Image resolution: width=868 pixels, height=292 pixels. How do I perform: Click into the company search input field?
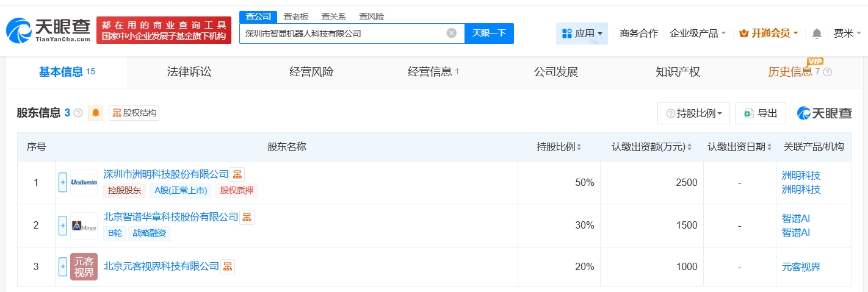pos(342,34)
